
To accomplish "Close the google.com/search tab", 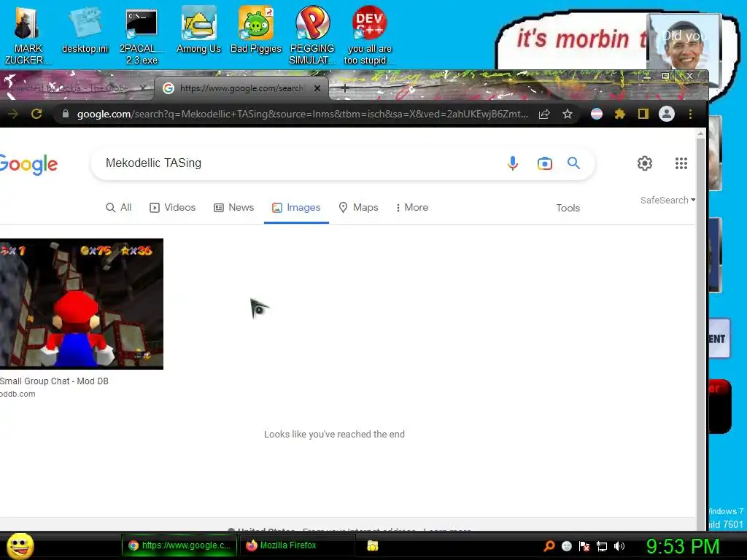I will (x=317, y=88).
